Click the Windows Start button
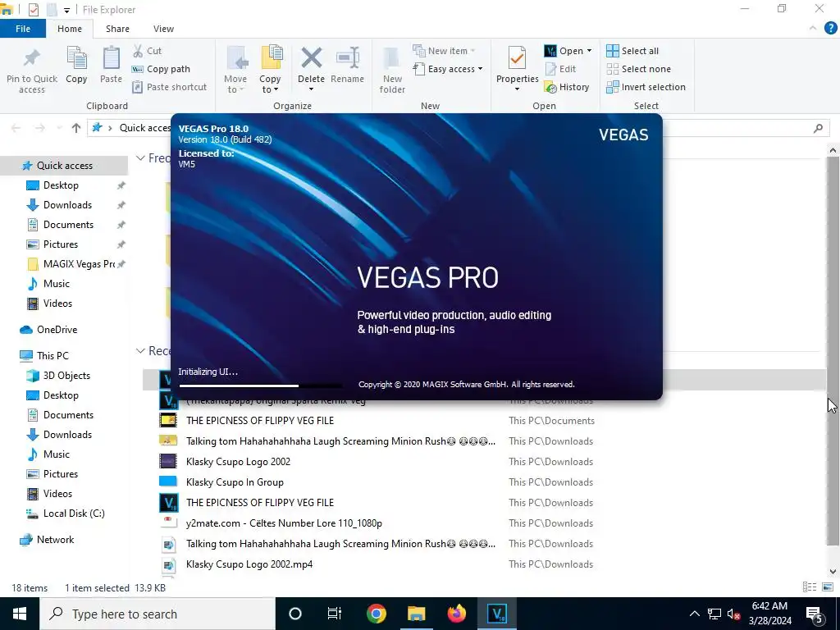Viewport: 840px width, 630px height. (x=20, y=614)
